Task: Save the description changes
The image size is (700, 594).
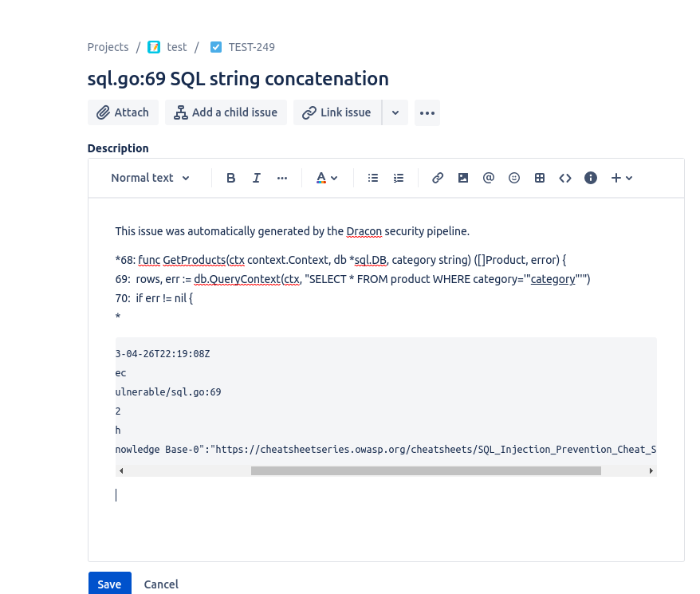Action: (109, 584)
